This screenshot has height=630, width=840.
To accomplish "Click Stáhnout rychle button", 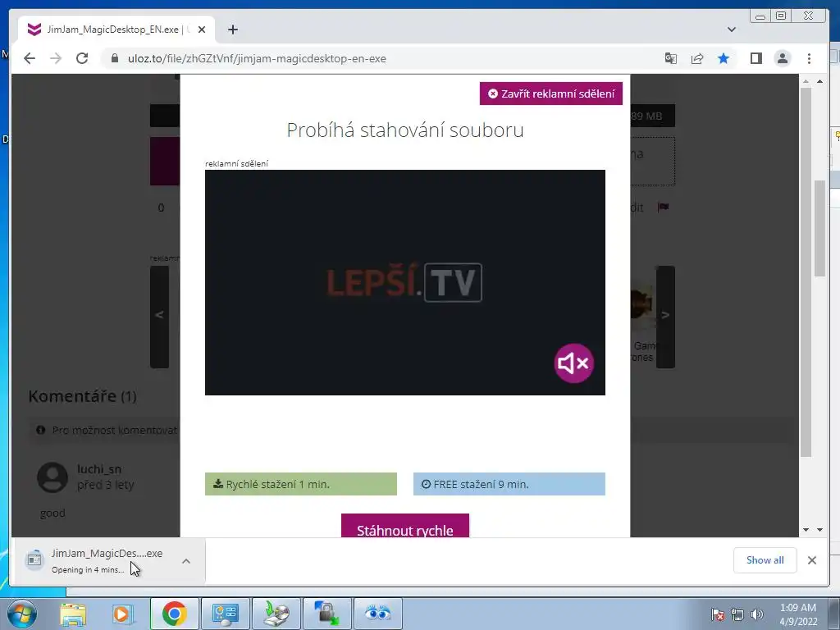I will pyautogui.click(x=405, y=526).
